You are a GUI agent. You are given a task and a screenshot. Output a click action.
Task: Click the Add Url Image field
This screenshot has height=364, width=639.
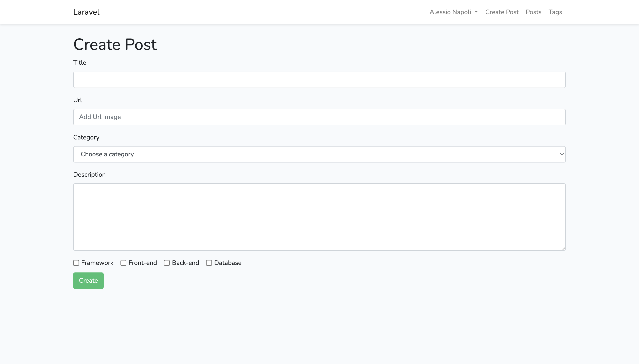point(319,117)
